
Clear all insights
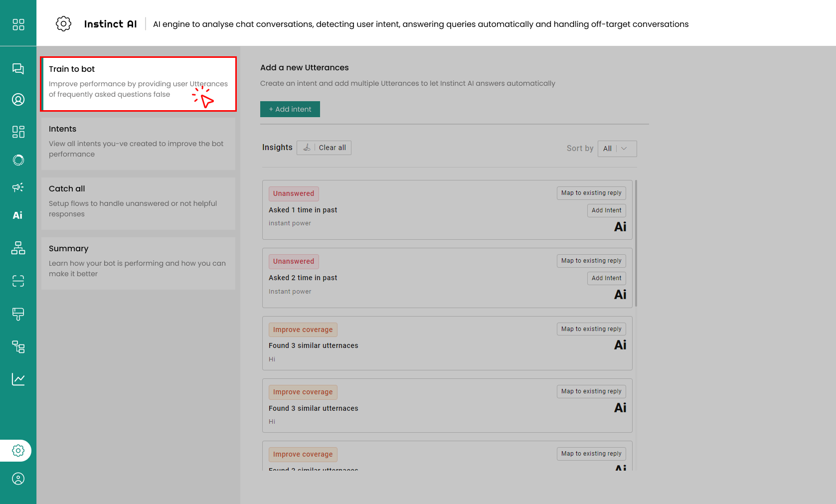point(324,148)
